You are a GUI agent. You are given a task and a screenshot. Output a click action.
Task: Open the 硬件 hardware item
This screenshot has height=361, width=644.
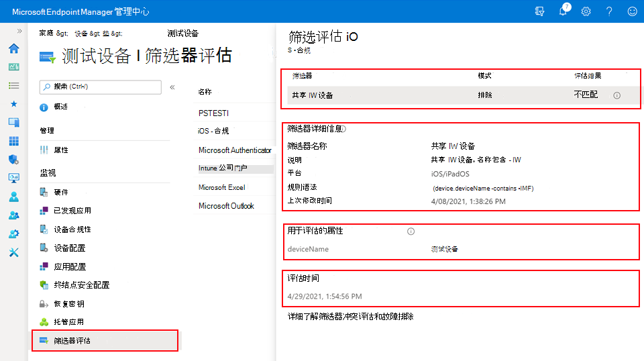(61, 192)
